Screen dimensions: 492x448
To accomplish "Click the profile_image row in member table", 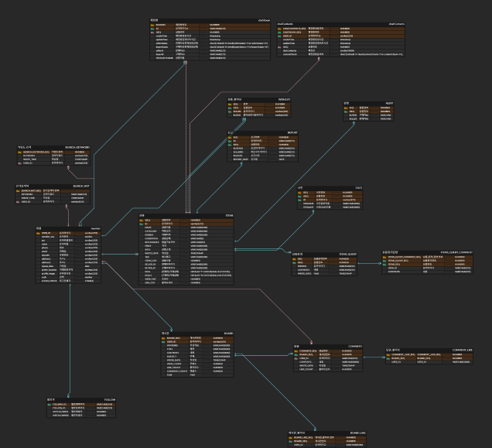I will tap(68, 274).
